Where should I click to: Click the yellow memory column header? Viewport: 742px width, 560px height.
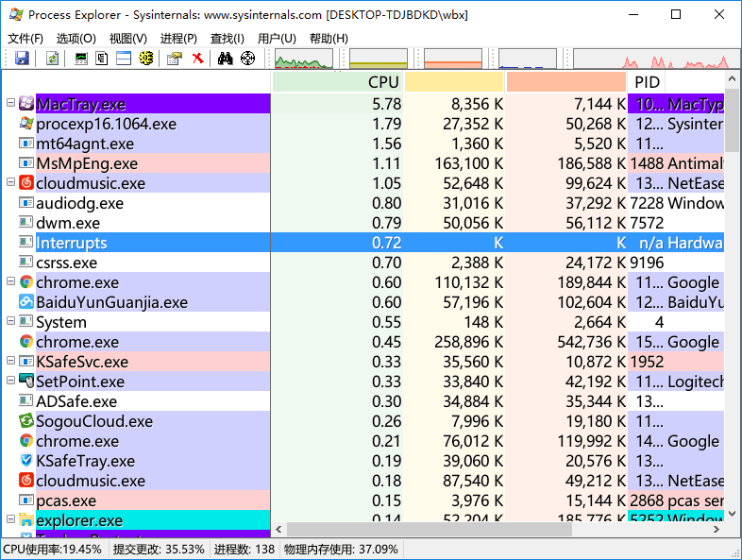click(454, 82)
